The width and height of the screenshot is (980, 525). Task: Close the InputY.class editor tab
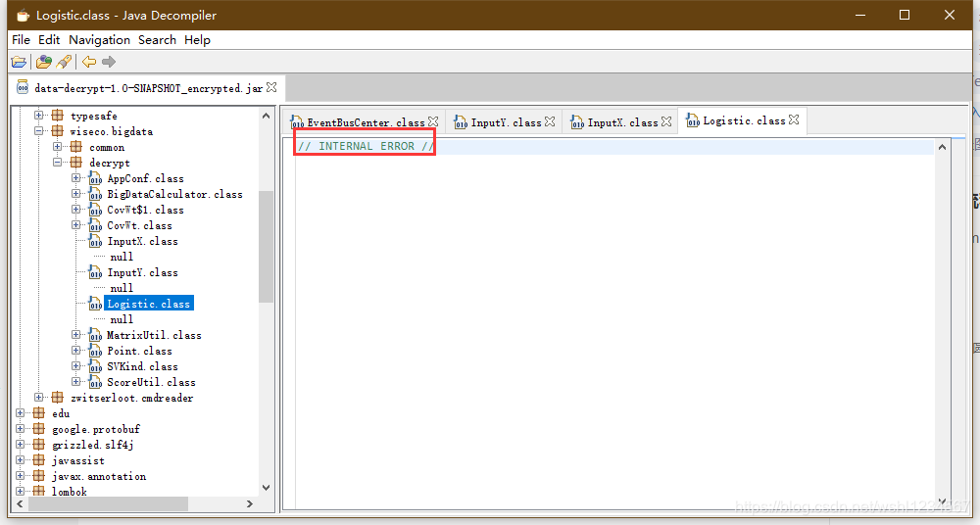550,121
